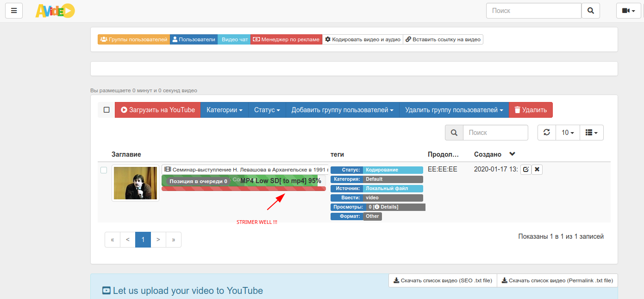Click the AVideo logo
The image size is (644, 299).
(55, 10)
